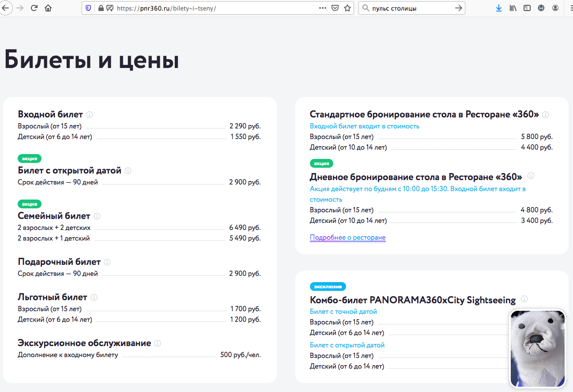
Task: Reload the current page
Action: [x=34, y=8]
